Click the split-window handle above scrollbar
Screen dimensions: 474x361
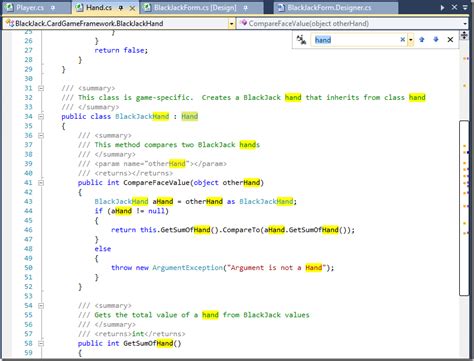tap(464, 35)
